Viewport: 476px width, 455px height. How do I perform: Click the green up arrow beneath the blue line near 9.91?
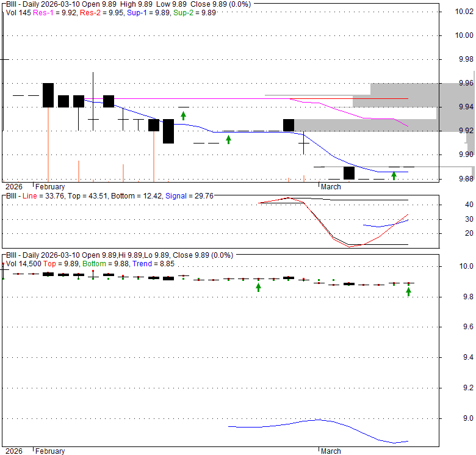click(x=228, y=140)
